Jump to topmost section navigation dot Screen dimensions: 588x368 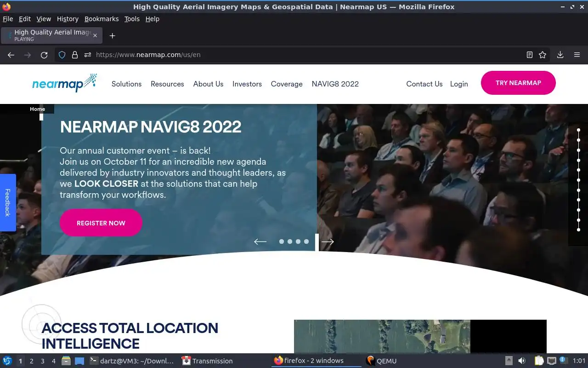pyautogui.click(x=578, y=130)
